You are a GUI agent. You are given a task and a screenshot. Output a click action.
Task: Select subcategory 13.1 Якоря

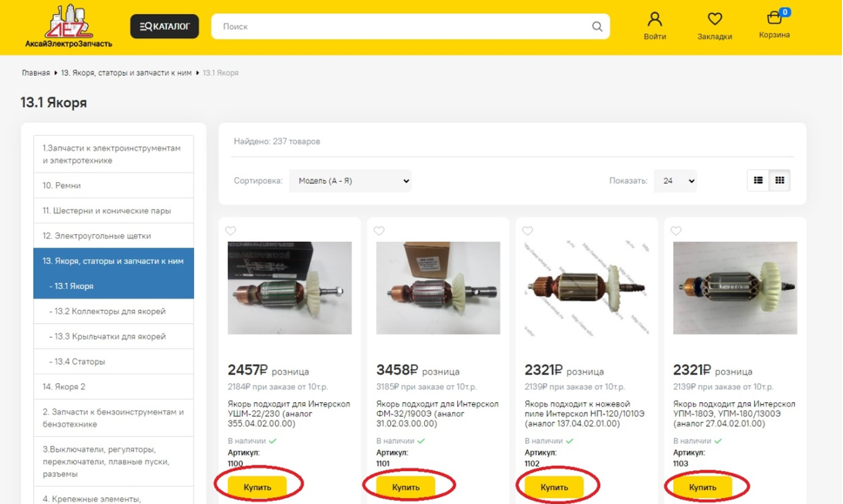[x=114, y=286]
